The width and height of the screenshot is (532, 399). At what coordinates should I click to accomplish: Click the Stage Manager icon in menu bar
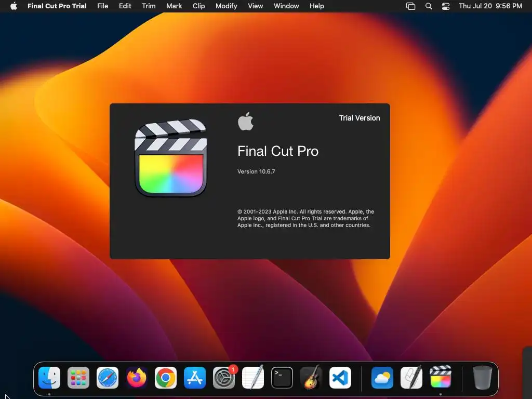[x=410, y=6]
